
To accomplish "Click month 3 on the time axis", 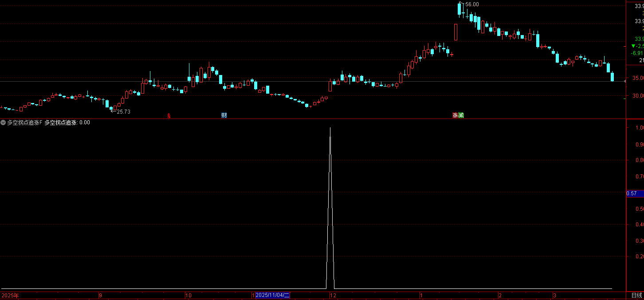I will click(554, 295).
